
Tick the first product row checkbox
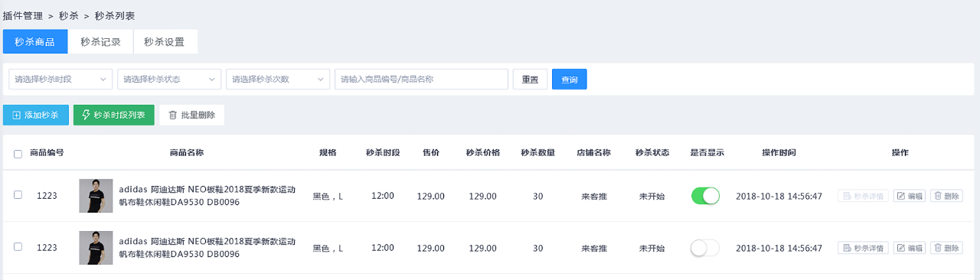click(x=18, y=195)
